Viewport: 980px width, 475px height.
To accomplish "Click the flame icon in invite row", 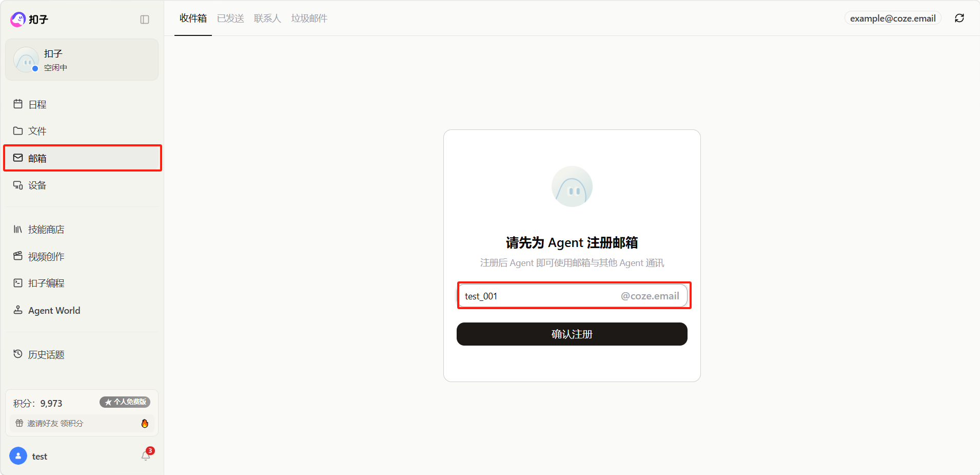I will pyautogui.click(x=145, y=423).
